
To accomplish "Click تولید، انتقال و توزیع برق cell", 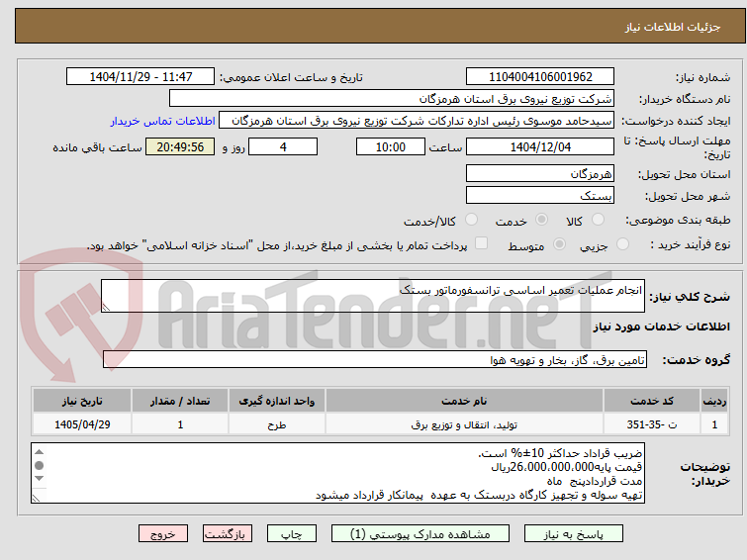I will 464,424.
